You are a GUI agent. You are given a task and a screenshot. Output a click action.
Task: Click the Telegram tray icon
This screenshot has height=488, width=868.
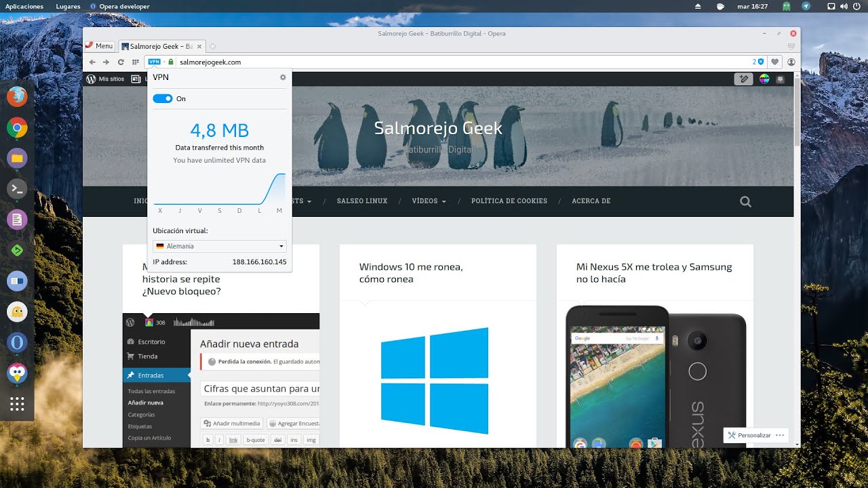point(806,6)
